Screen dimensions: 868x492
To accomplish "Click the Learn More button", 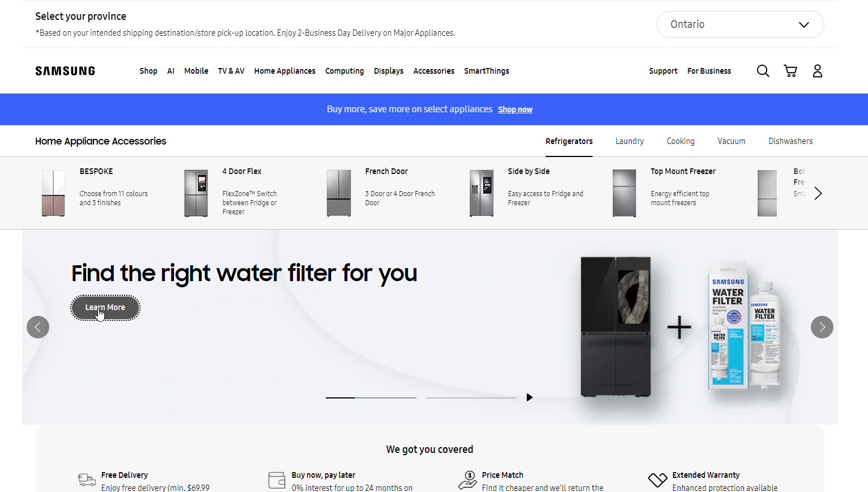I will tap(105, 308).
